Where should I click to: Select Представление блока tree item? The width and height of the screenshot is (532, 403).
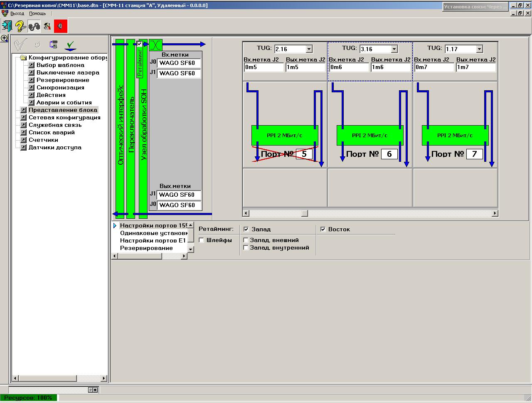[x=63, y=110]
